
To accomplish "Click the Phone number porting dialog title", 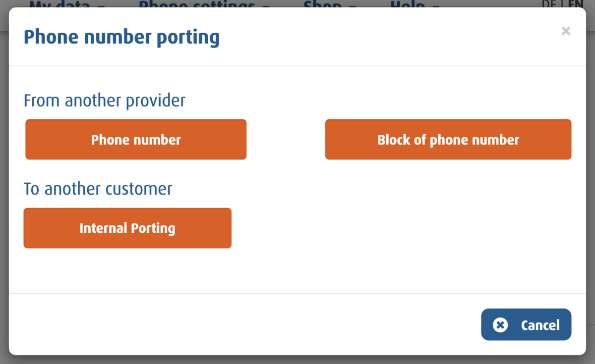I will (x=121, y=38).
